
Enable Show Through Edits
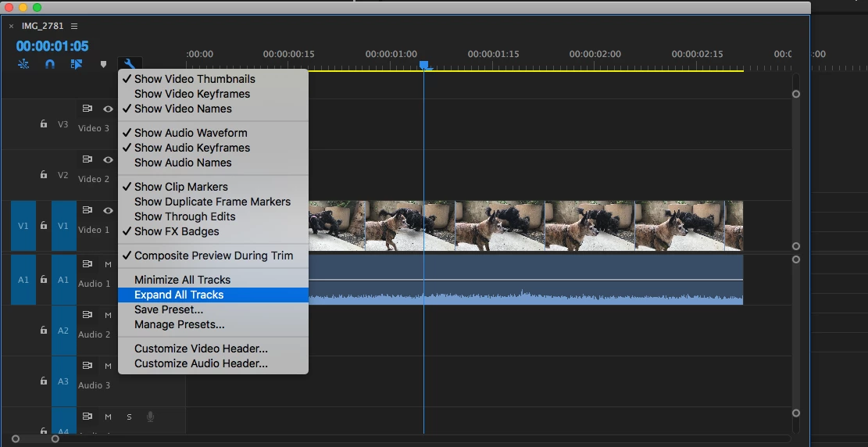pos(213,216)
